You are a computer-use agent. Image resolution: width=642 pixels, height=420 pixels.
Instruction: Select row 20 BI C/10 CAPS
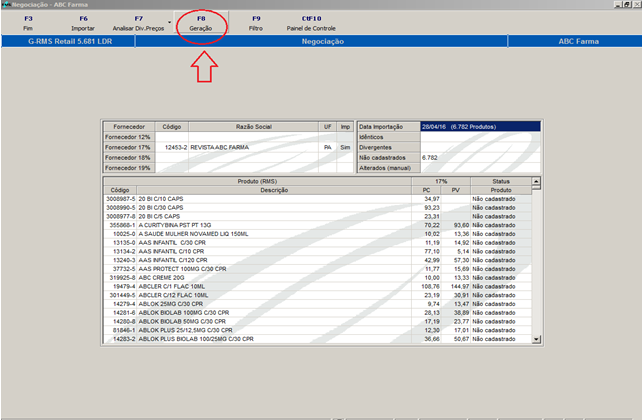pyautogui.click(x=317, y=199)
